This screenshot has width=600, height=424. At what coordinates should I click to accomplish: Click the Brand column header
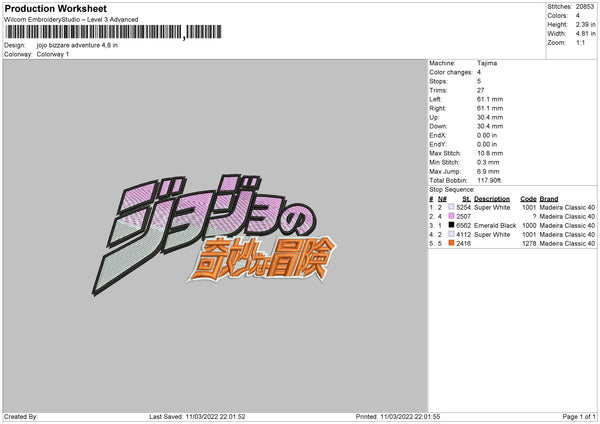pos(549,199)
